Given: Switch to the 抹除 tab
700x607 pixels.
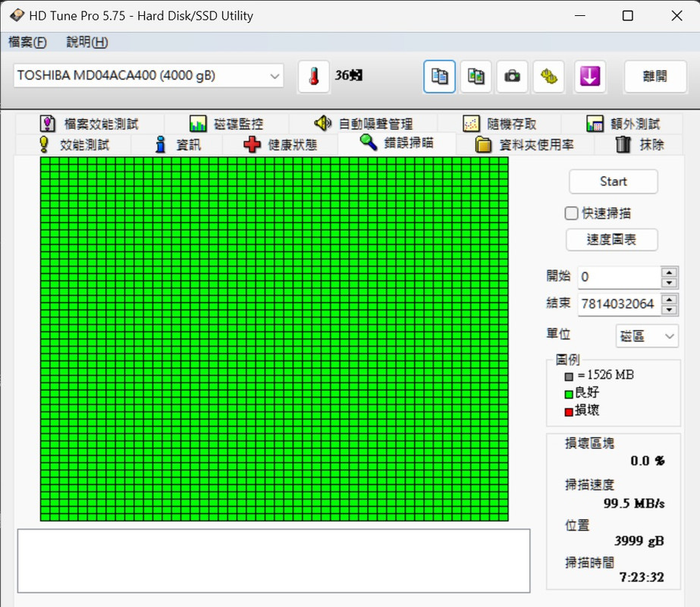Looking at the screenshot, I should pos(639,144).
